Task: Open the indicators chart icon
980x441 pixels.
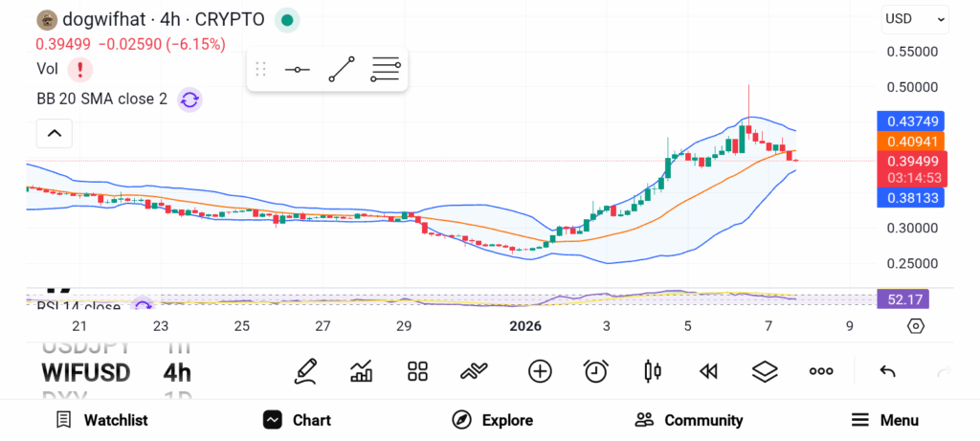Action: point(362,371)
